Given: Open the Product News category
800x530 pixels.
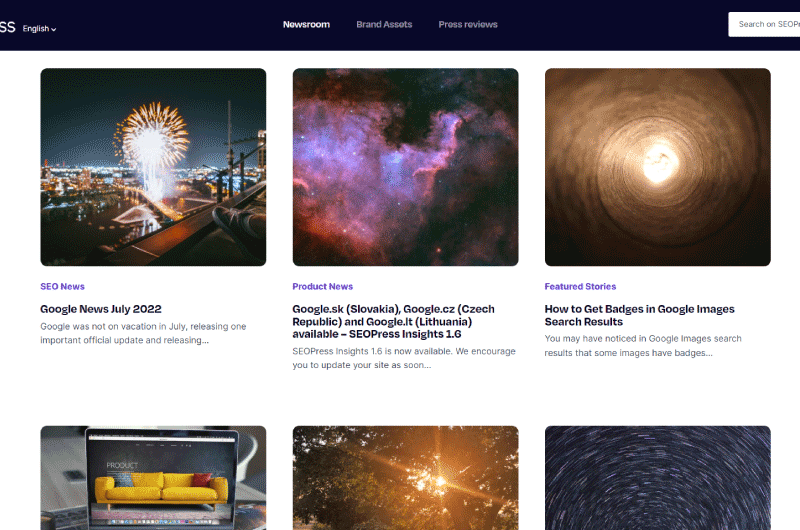Looking at the screenshot, I should (x=322, y=287).
